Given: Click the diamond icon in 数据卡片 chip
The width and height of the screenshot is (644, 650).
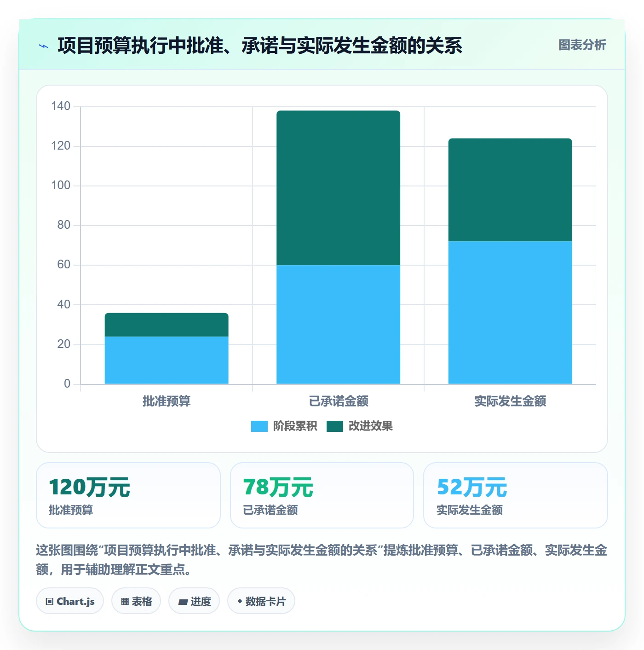Looking at the screenshot, I should pos(240,601).
